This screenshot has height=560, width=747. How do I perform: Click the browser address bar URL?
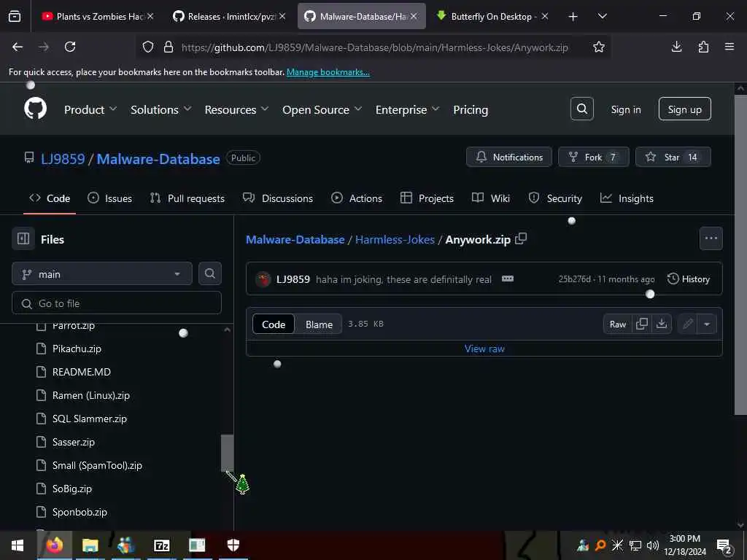tap(374, 47)
